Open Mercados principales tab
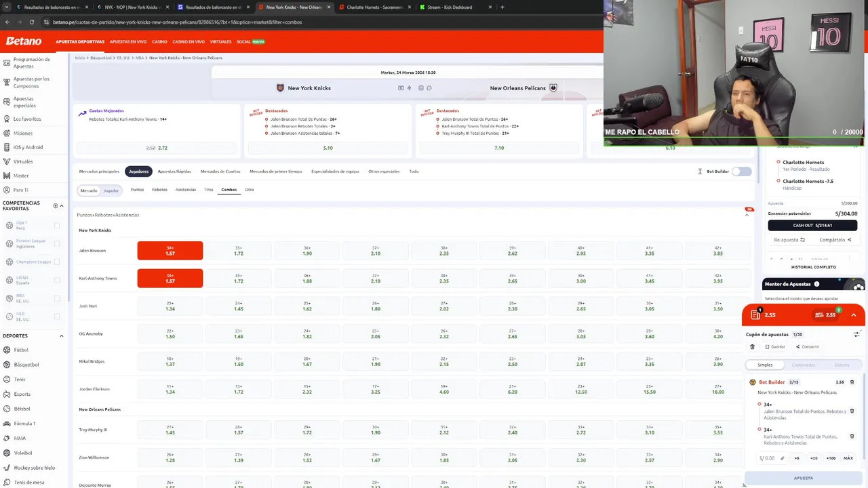The image size is (868, 488). [x=99, y=171]
